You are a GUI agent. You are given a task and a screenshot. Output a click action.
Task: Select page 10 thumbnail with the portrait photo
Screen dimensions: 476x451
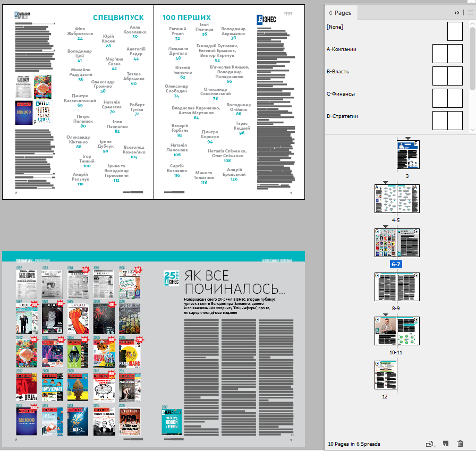click(x=386, y=331)
